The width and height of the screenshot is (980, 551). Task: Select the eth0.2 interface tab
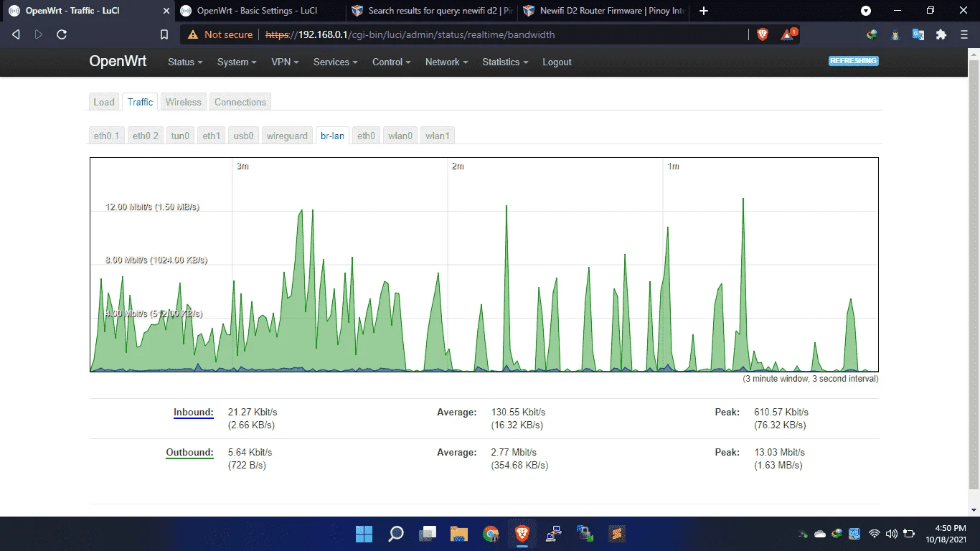coord(146,136)
